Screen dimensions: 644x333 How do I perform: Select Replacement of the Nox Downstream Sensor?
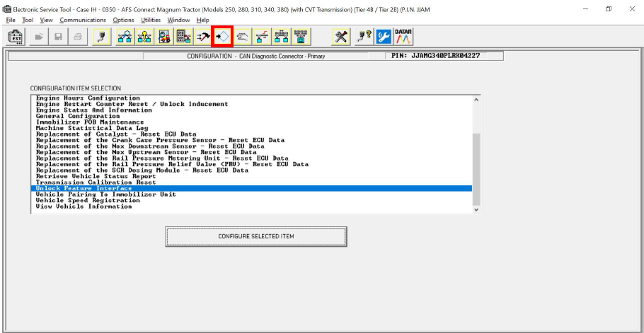(251, 146)
